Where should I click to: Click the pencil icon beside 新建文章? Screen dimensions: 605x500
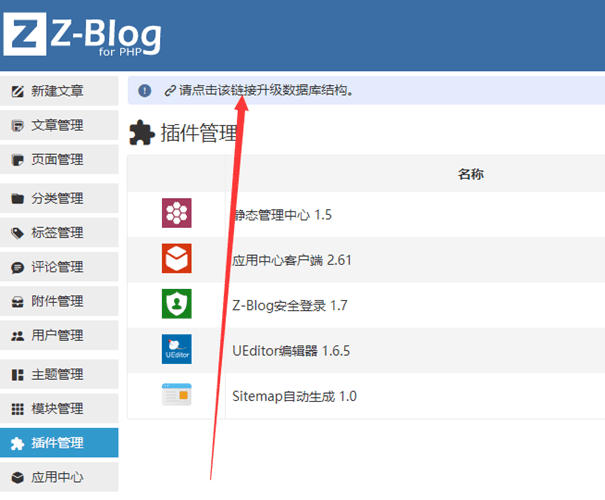click(x=17, y=91)
